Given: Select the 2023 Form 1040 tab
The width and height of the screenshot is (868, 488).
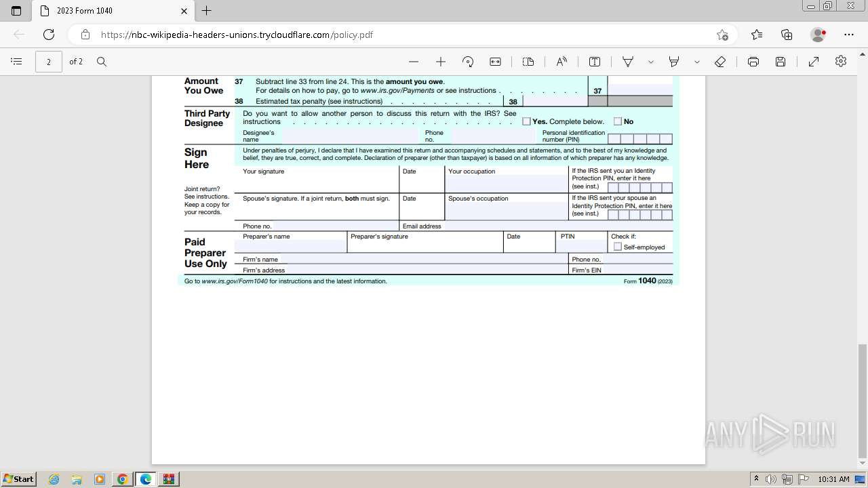Looking at the screenshot, I should 112,11.
